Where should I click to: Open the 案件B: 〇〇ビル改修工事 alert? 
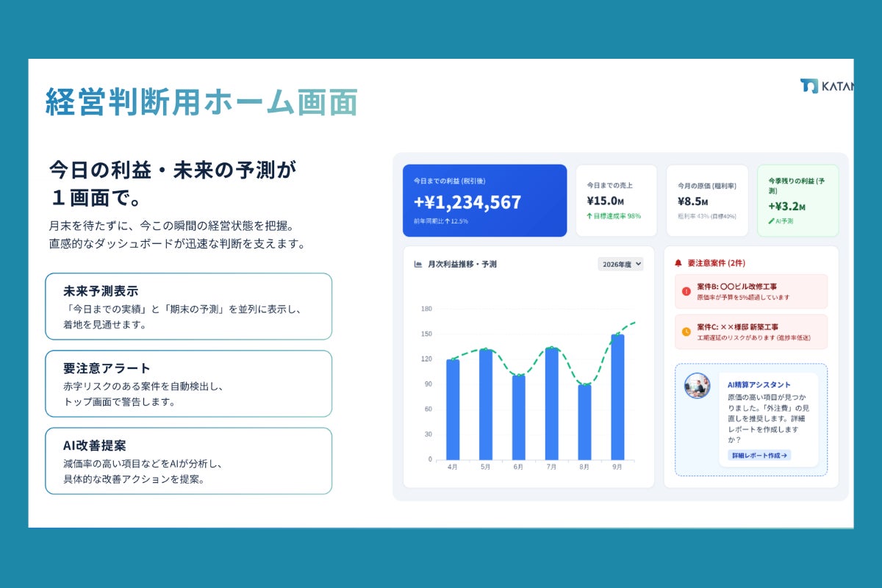pos(750,292)
